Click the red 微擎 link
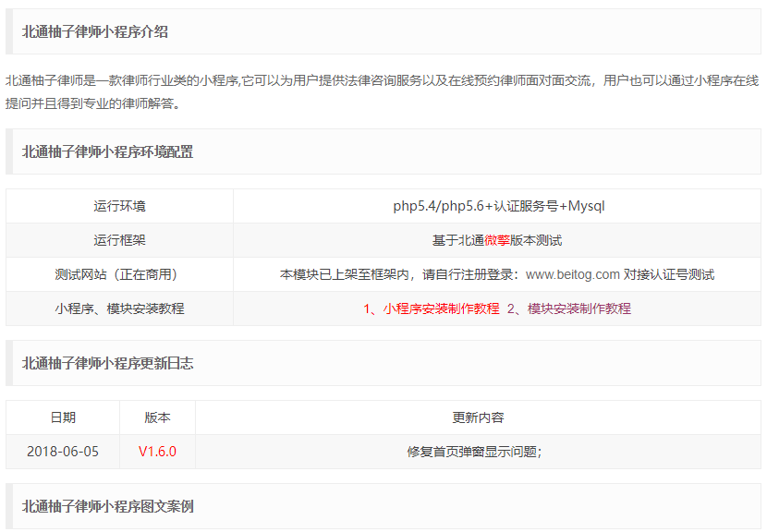This screenshot has height=532, width=767. (x=497, y=240)
